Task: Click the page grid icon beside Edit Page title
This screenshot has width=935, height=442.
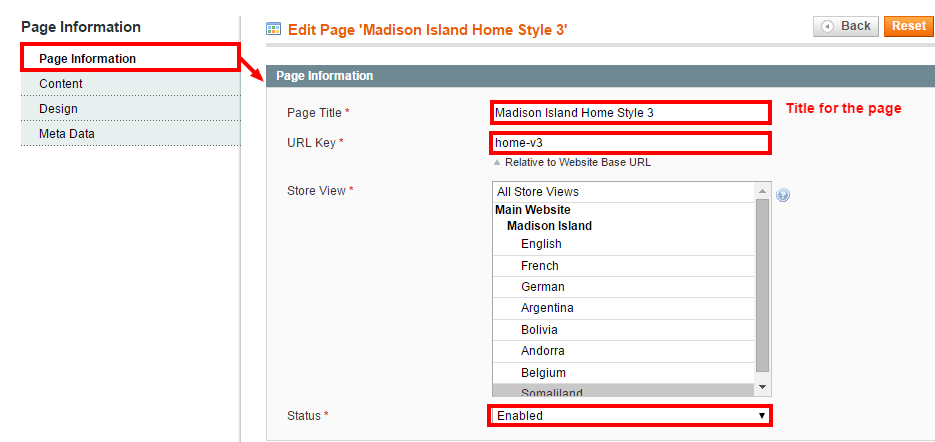Action: [273, 29]
